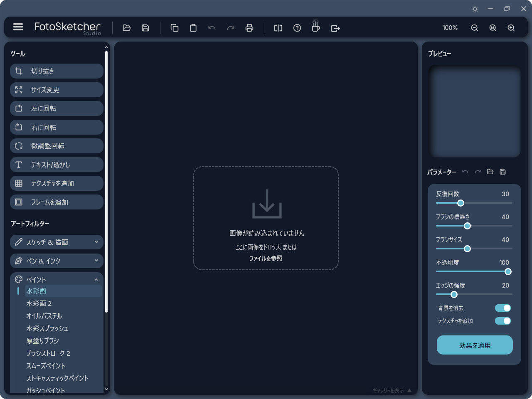Click the save image icon in toolbar

(145, 28)
